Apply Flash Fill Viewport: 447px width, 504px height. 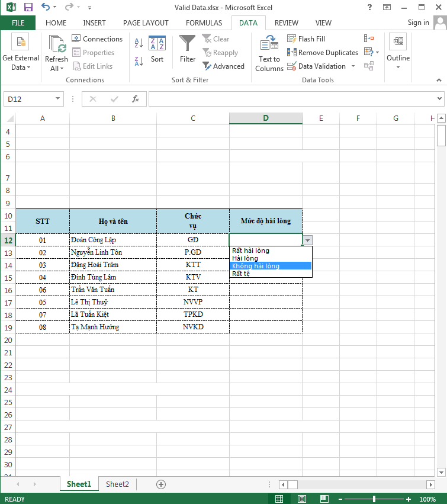coord(306,39)
